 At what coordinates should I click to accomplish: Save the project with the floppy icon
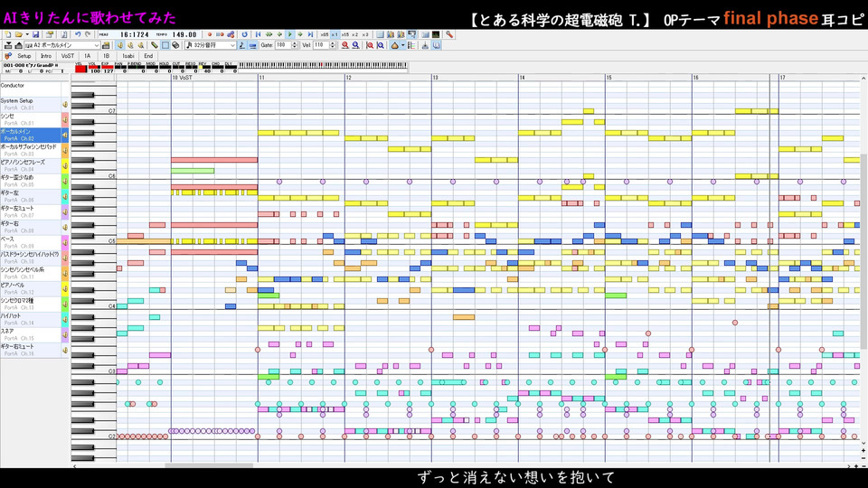tap(35, 34)
